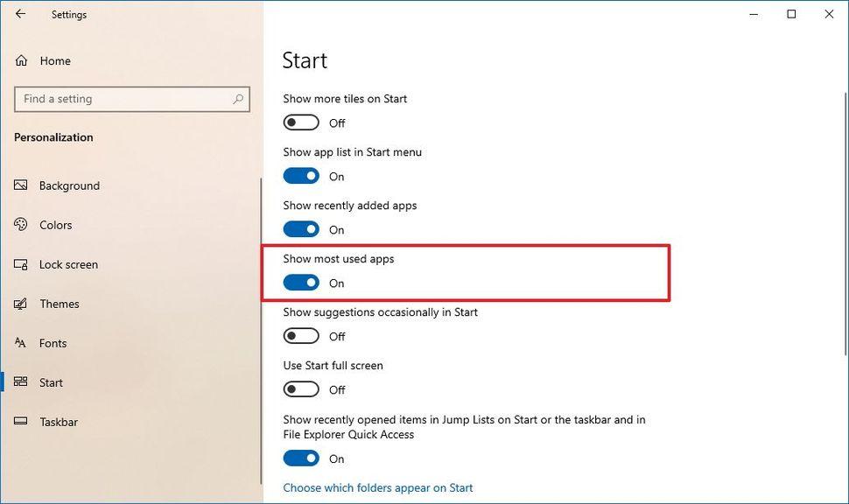The image size is (849, 504).
Task: Click the Lock screen icon
Action: 21,264
